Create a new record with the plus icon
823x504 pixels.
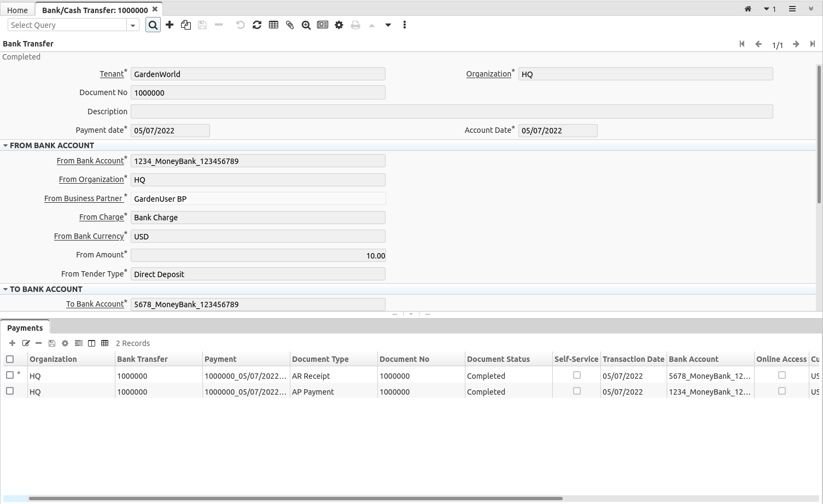tap(170, 25)
